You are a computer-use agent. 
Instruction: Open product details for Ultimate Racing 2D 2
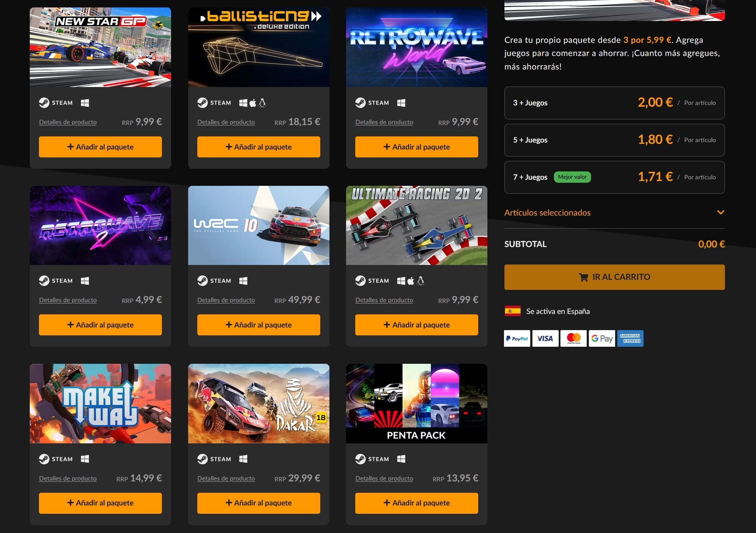point(384,300)
